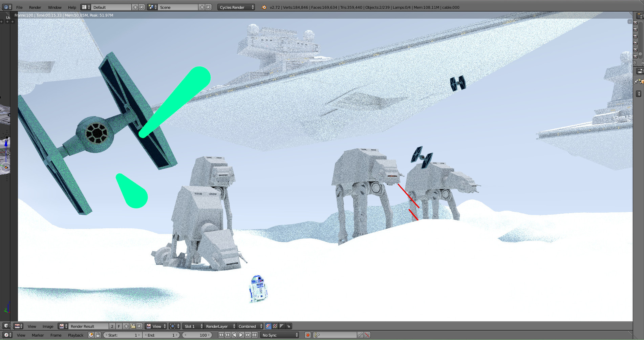Jump to previous keyframe
The width and height of the screenshot is (644, 340).
pyautogui.click(x=228, y=335)
